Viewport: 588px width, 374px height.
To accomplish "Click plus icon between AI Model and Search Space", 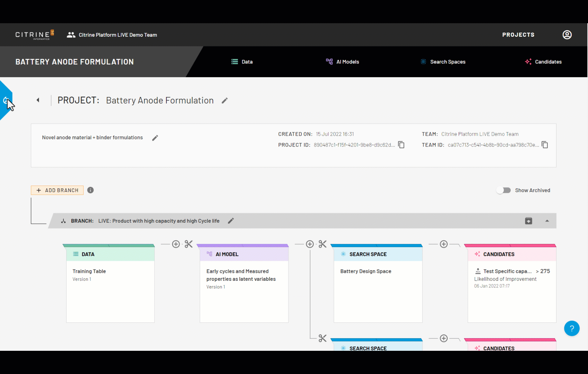I will 310,244.
